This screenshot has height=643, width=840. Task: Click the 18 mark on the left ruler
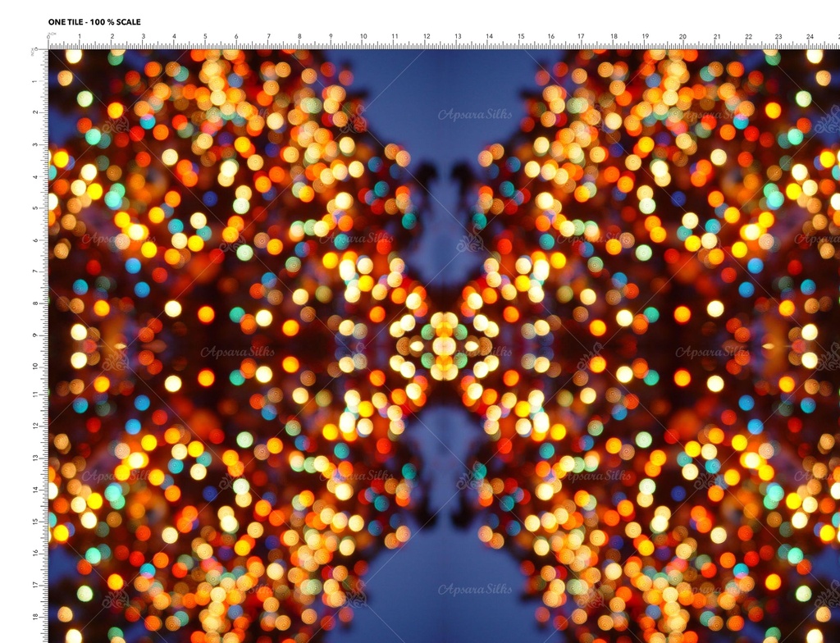pyautogui.click(x=35, y=616)
